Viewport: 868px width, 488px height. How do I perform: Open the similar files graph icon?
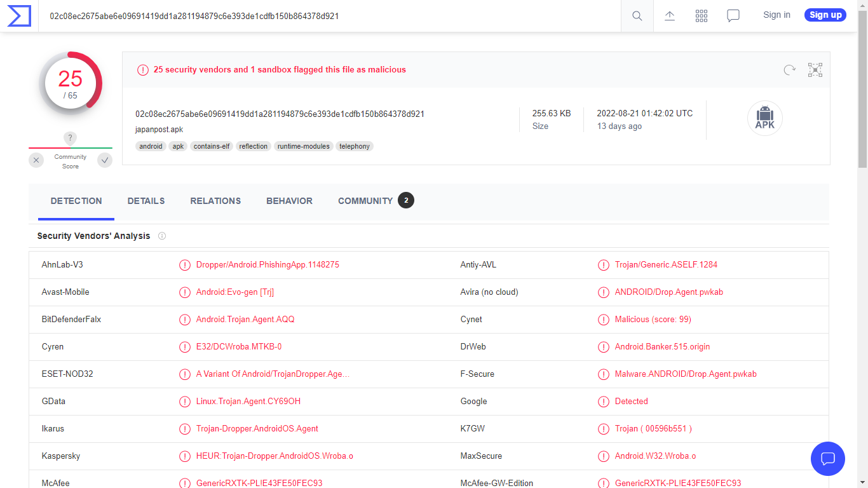815,70
